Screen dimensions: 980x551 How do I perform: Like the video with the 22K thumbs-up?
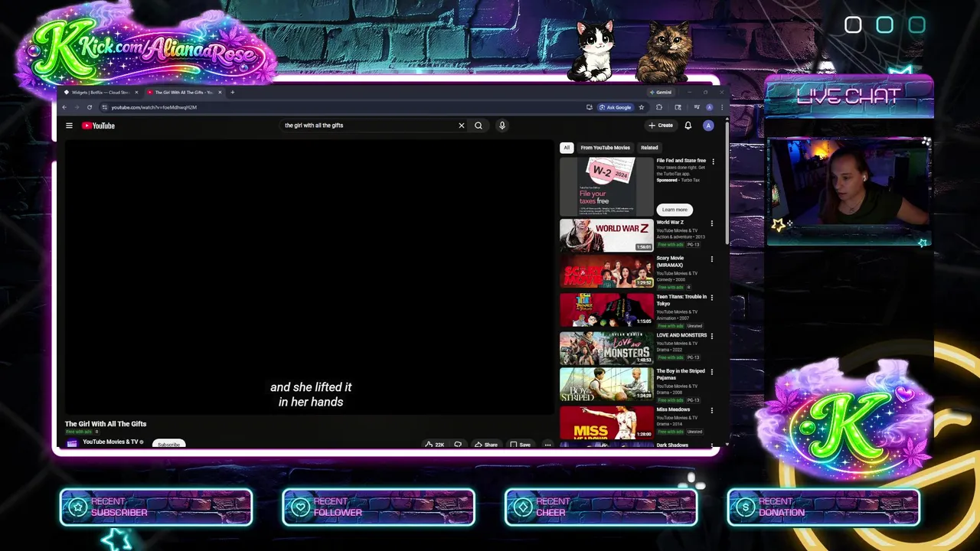[435, 445]
